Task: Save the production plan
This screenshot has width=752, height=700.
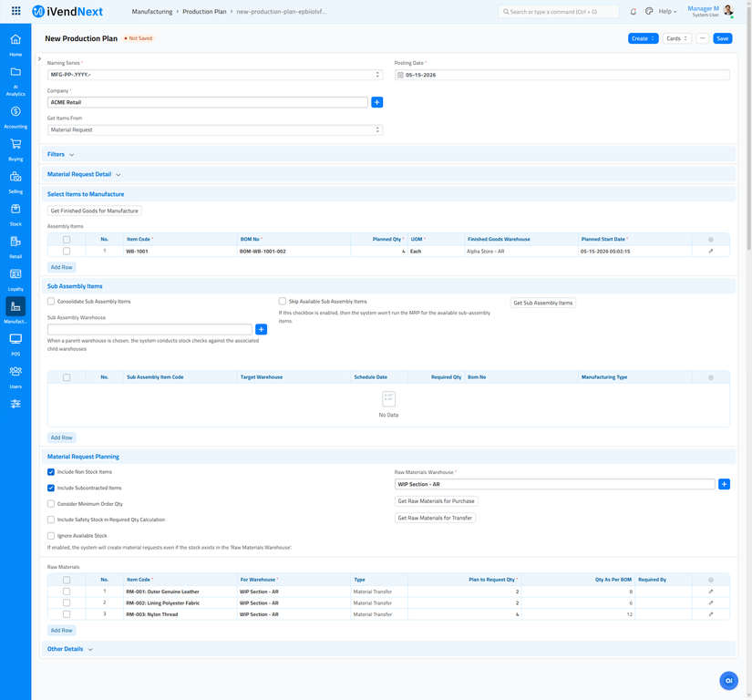Action: coord(722,38)
